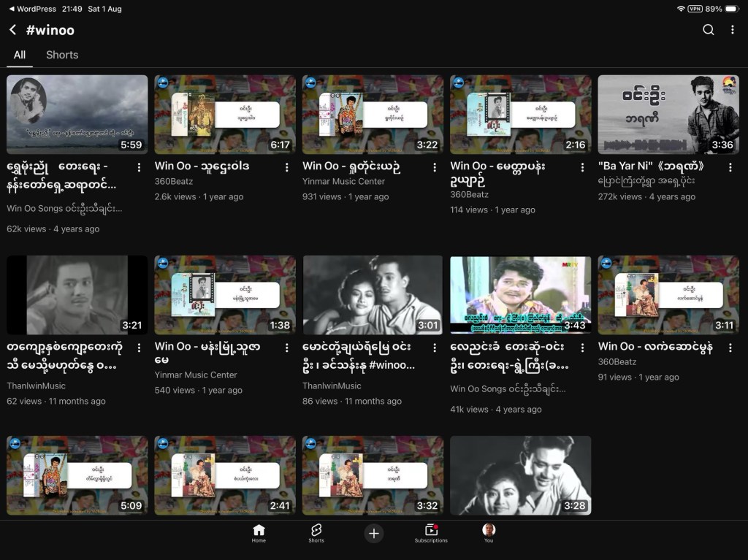Tap the battery indicator in status bar
The width and height of the screenshot is (748, 560).
coord(732,9)
